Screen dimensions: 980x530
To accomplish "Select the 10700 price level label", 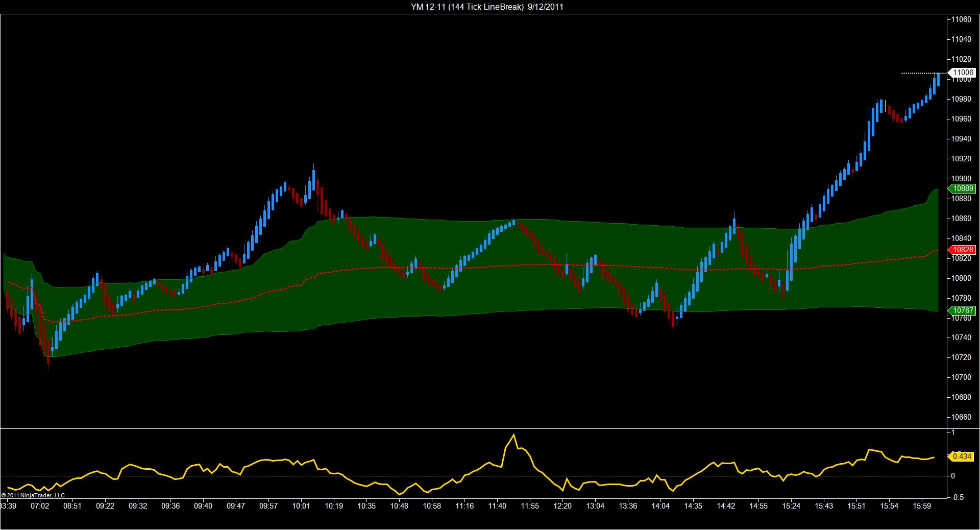I will [x=961, y=377].
